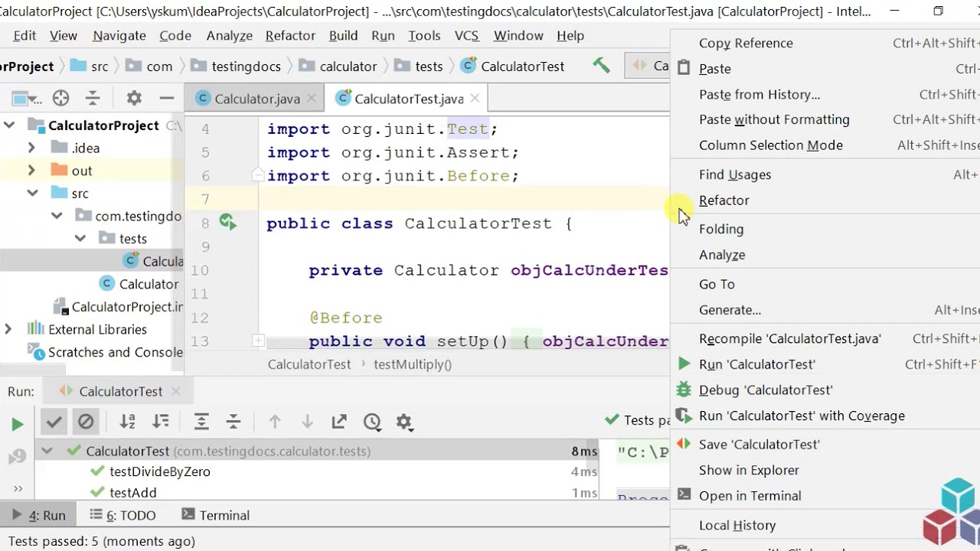The width and height of the screenshot is (980, 551).
Task: Click the collapse all icon in Project panel
Action: [x=93, y=98]
